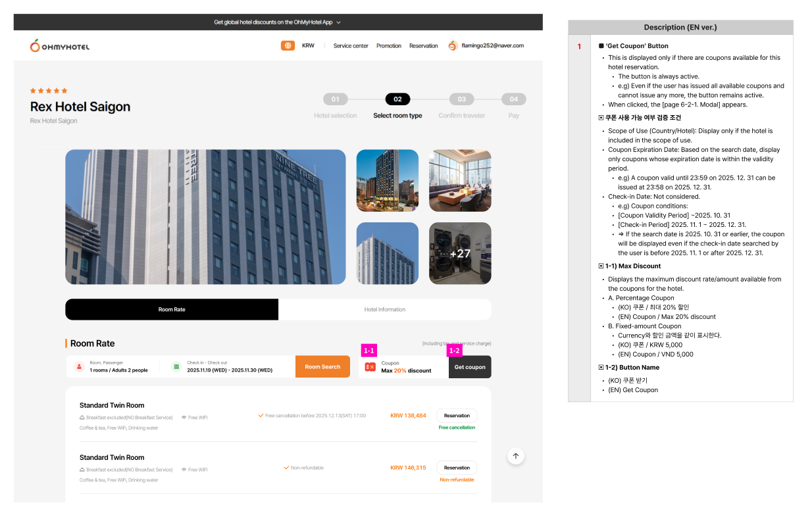This screenshot has width=812, height=519.
Task: Click the KRW 146,315 price
Action: (408, 468)
